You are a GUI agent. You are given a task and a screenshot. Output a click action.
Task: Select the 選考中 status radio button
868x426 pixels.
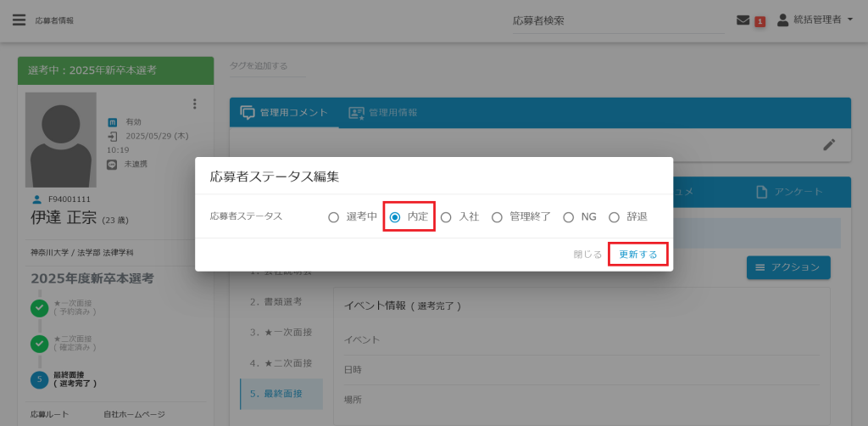333,217
